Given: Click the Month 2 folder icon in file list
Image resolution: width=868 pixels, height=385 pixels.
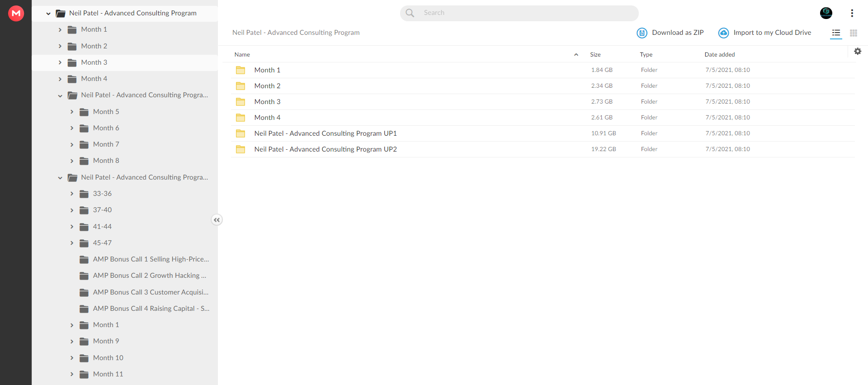Looking at the screenshot, I should 241,86.
